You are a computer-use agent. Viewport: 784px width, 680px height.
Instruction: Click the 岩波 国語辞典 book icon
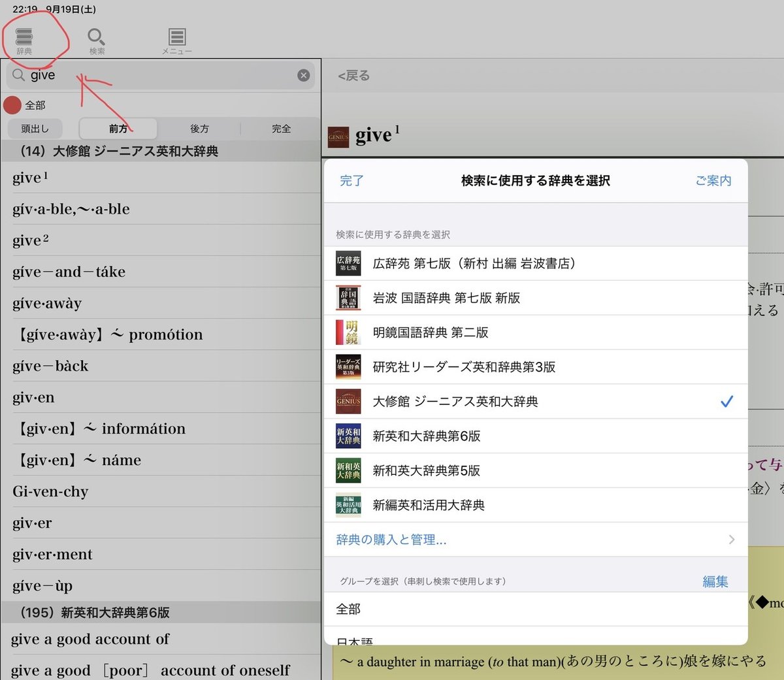pyautogui.click(x=348, y=298)
